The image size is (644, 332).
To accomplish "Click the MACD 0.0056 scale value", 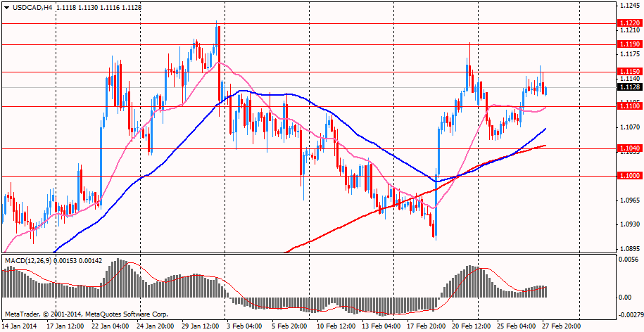I will click(x=629, y=260).
